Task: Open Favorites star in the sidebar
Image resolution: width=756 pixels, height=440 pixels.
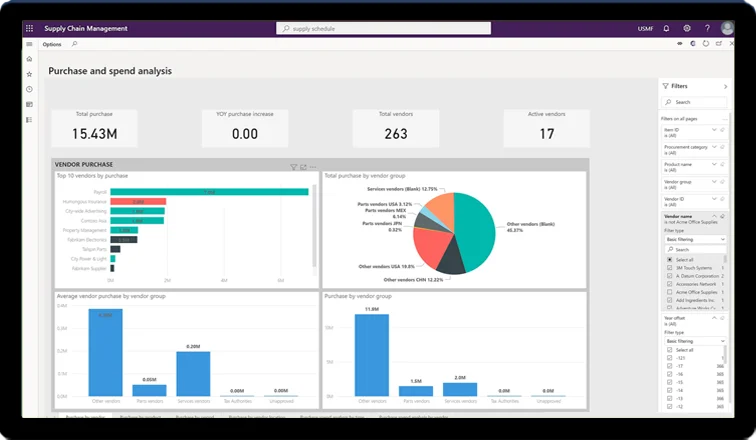Action: coord(29,74)
